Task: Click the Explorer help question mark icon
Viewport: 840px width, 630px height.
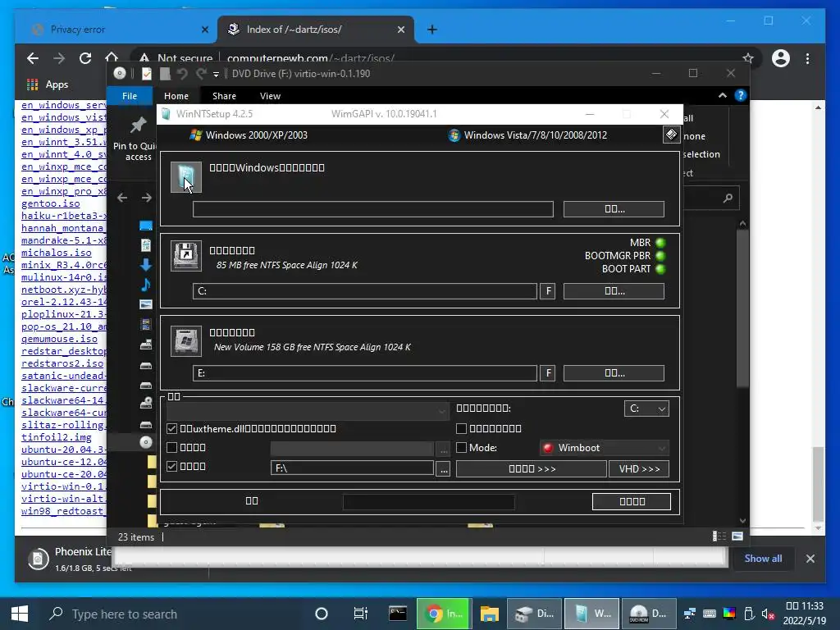Action: pos(741,95)
